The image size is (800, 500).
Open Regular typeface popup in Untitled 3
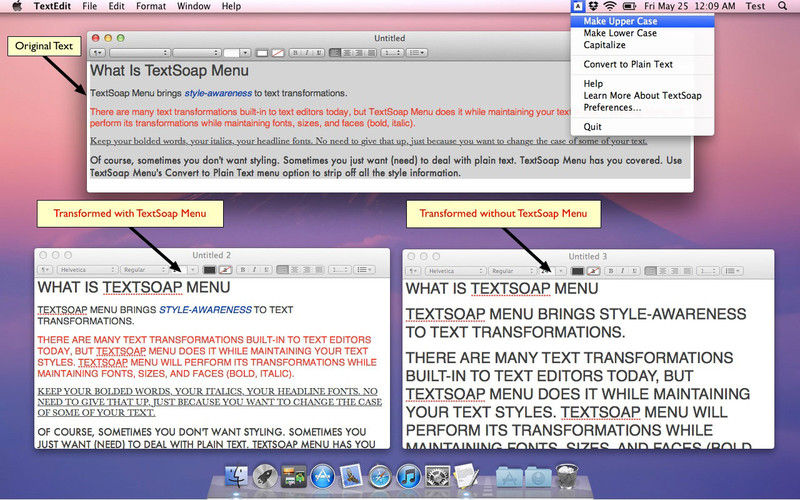pos(512,271)
